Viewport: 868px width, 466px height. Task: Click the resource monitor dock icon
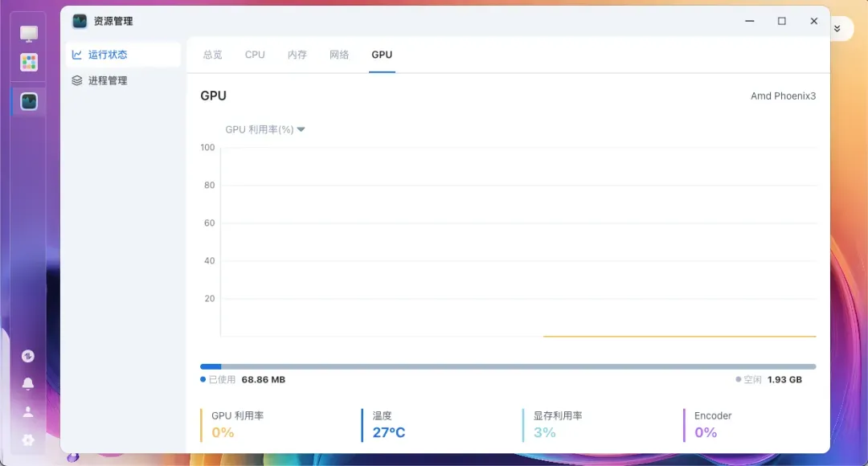click(x=29, y=101)
